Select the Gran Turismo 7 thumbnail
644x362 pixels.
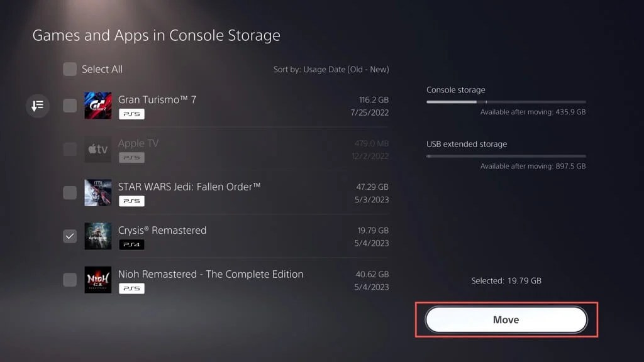click(x=97, y=105)
